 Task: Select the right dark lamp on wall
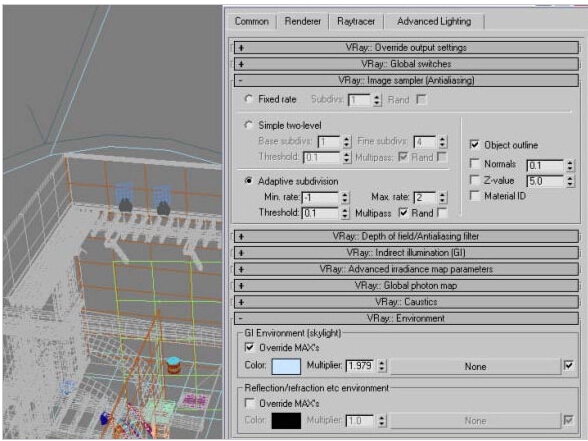[x=163, y=208]
